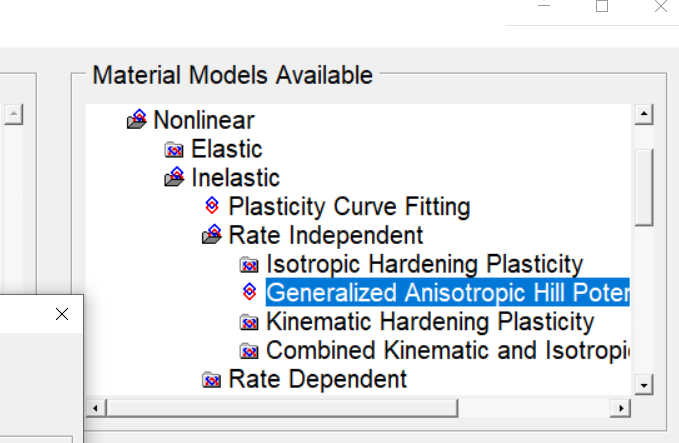Click the Nonlinear open folder icon
Screen dimensions: 679x443
(x=137, y=119)
